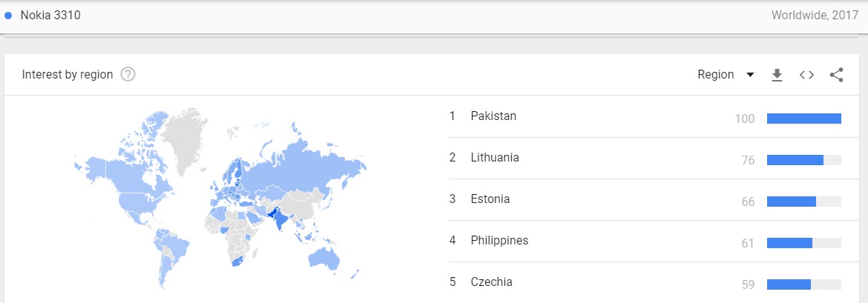Click the Nokia 3310 search term
Viewport: 868px width, 303px height.
[x=50, y=16]
